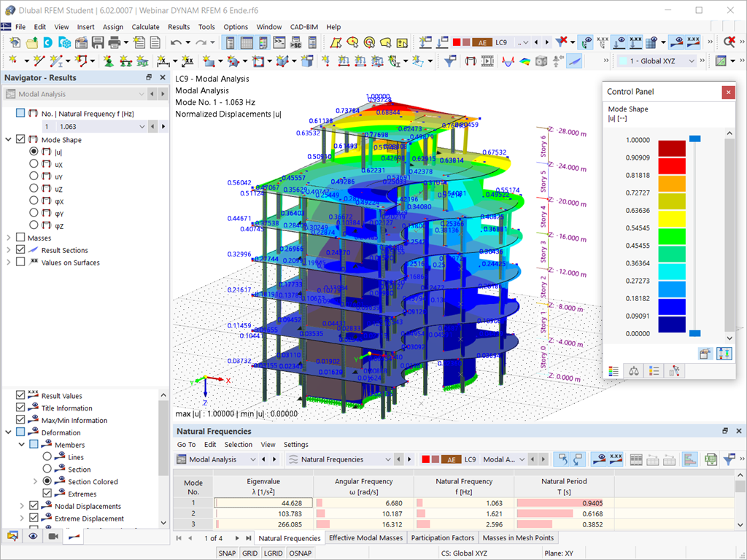The image size is (747, 560).
Task: Select the Display Properties eye icon below navigator
Action: tap(31, 536)
